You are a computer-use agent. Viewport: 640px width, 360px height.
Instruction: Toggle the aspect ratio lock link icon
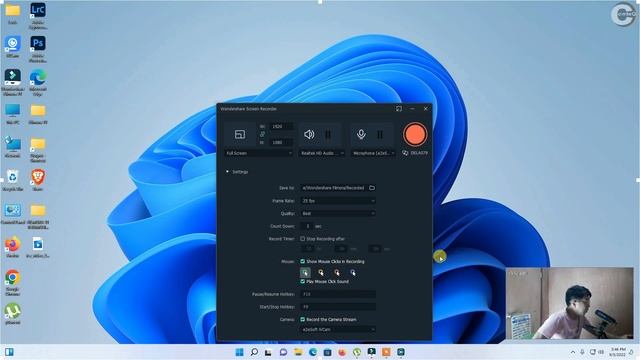(262, 134)
